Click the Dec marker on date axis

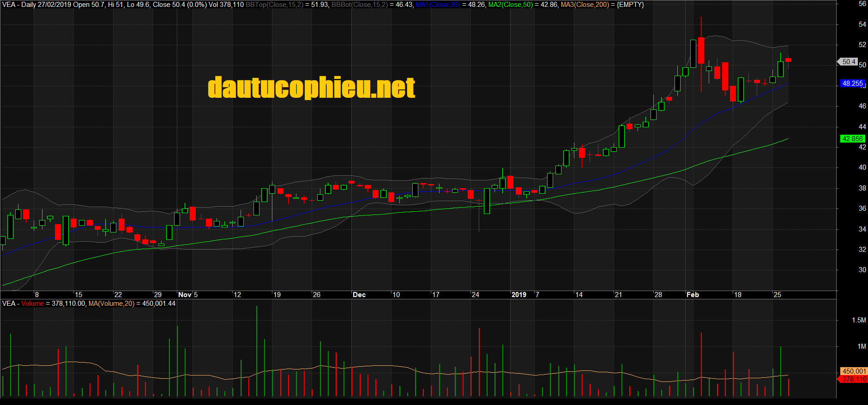pyautogui.click(x=359, y=295)
